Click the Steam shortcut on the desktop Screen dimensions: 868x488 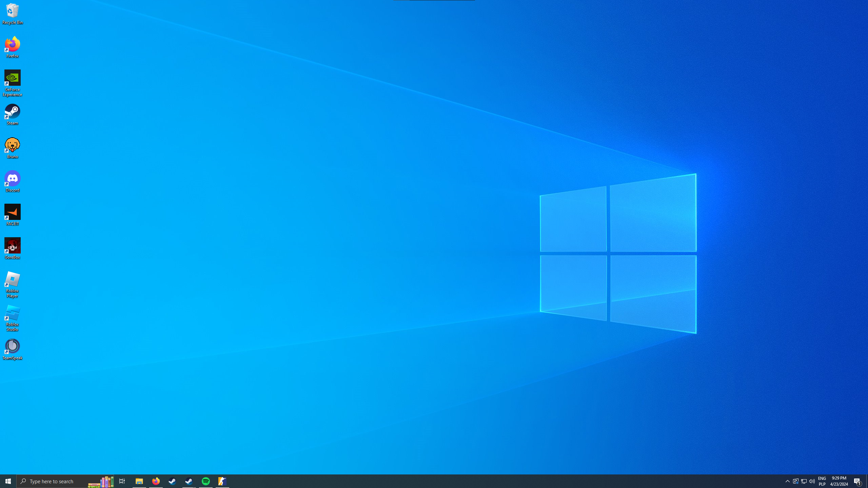(x=13, y=114)
